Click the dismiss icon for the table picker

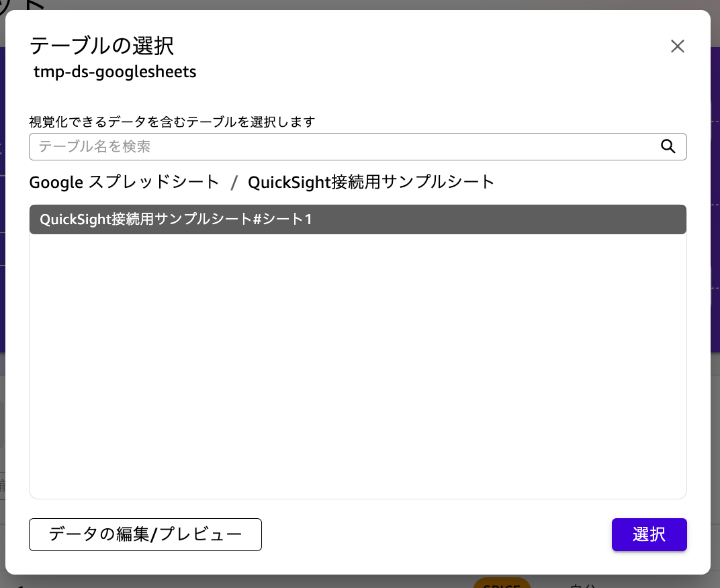(x=677, y=46)
